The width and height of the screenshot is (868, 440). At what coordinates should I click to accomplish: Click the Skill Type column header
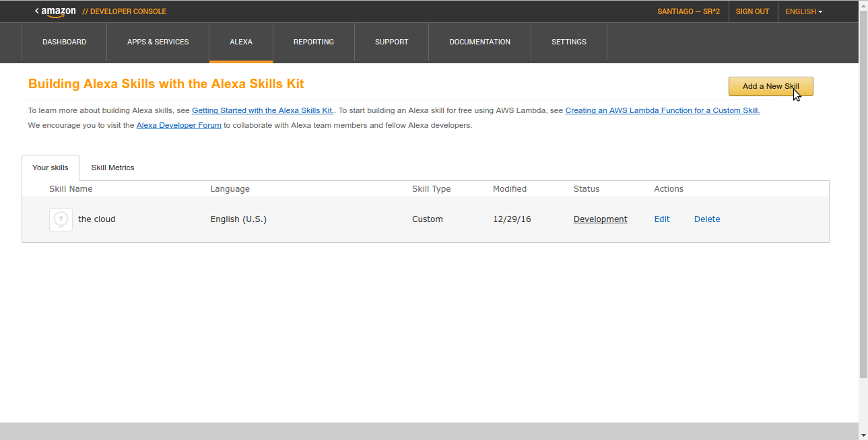click(432, 189)
